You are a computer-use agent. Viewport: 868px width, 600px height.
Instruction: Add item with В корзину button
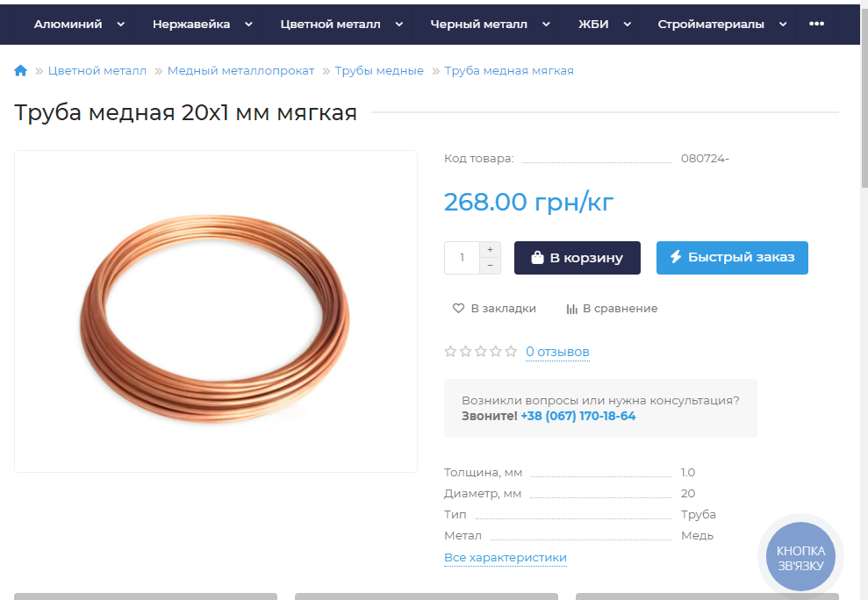click(x=577, y=258)
